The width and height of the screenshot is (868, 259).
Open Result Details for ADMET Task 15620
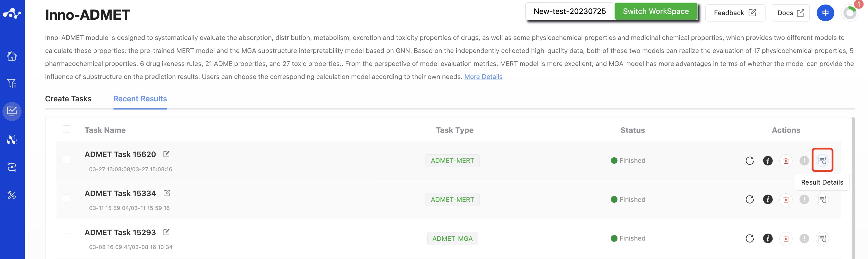click(822, 160)
